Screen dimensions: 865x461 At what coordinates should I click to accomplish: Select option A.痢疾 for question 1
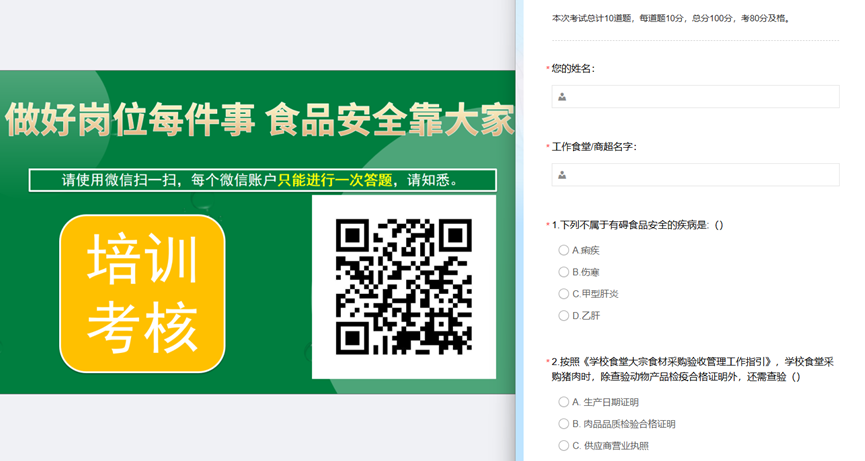coord(564,250)
